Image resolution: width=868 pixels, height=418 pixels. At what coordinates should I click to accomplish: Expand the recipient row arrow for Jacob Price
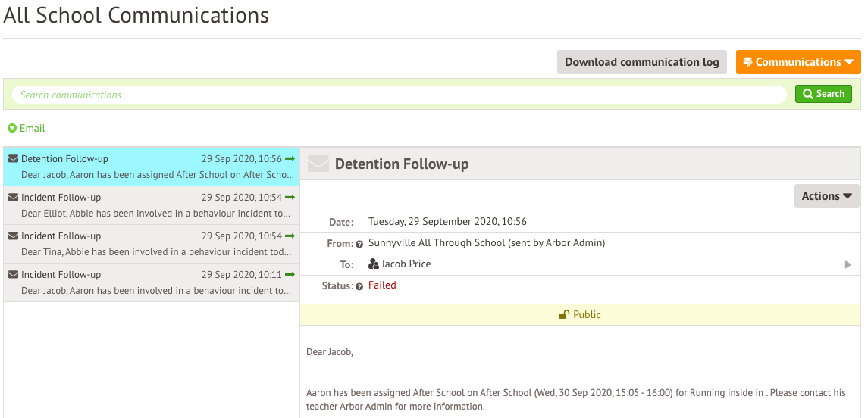[x=848, y=264]
